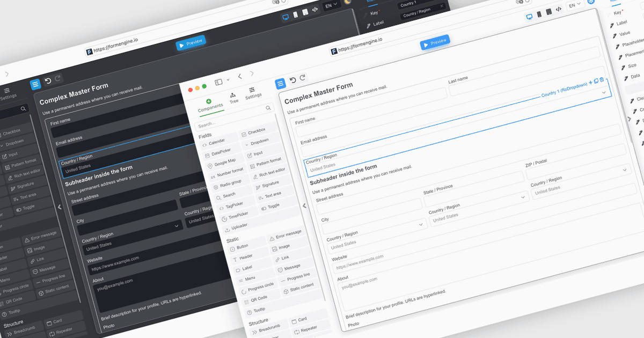Open the code view icon in light window

click(558, 10)
